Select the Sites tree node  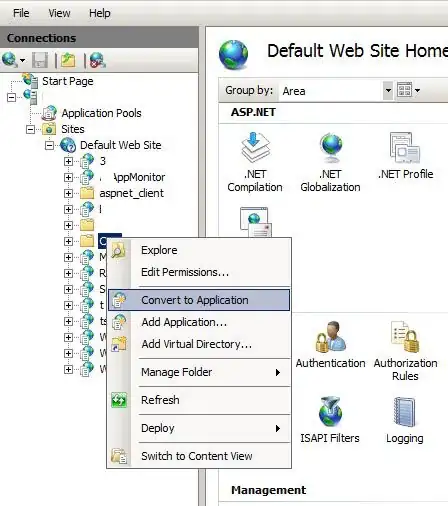(x=73, y=129)
